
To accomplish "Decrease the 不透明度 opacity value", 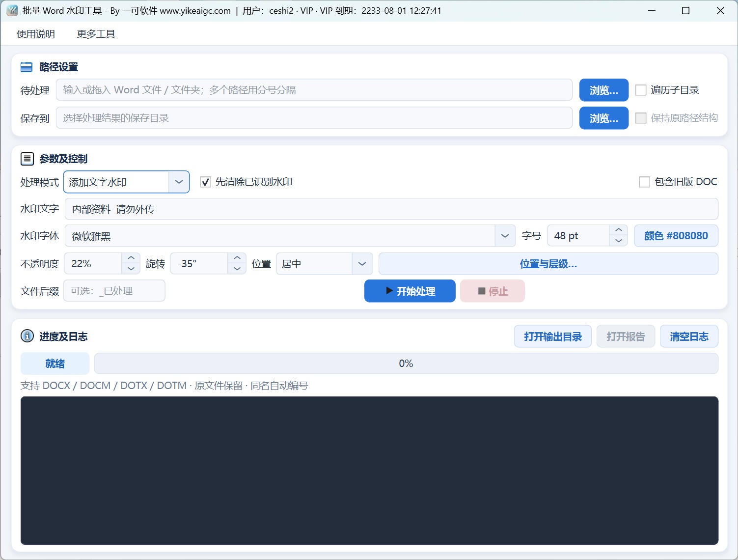I will (131, 269).
